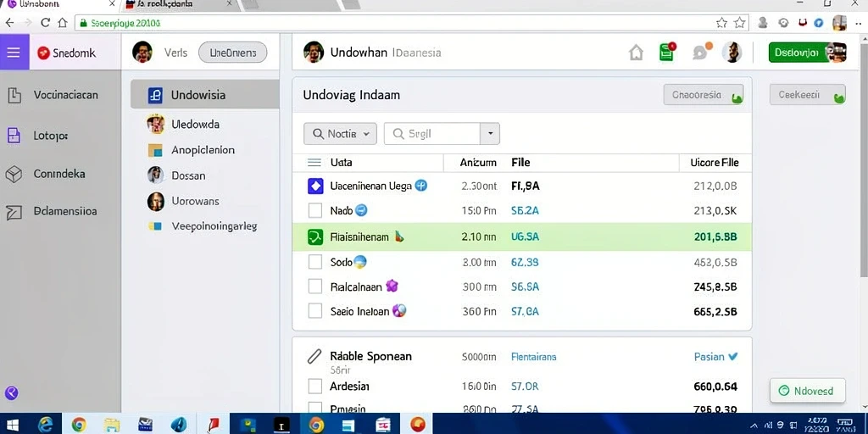Tick the Sodo row checkbox
The image size is (868, 434).
[x=315, y=262]
